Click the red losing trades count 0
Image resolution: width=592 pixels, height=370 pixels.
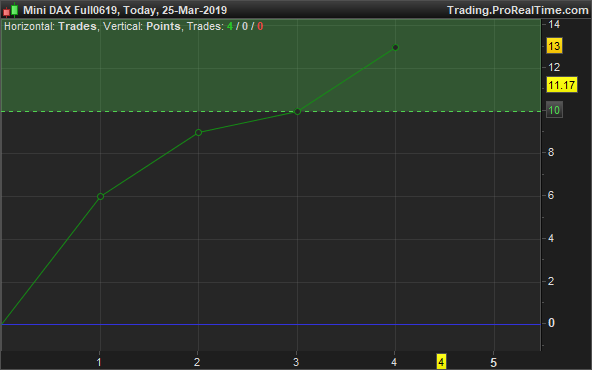[260, 26]
